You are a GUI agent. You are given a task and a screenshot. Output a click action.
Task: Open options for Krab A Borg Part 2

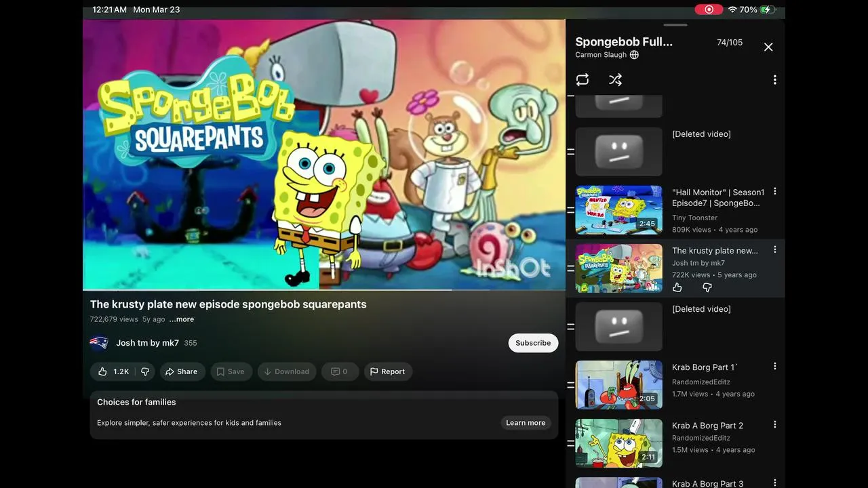[774, 425]
